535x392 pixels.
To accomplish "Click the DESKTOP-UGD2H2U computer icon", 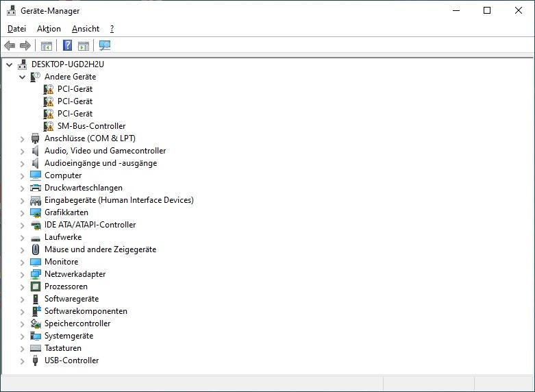I will click(x=22, y=64).
